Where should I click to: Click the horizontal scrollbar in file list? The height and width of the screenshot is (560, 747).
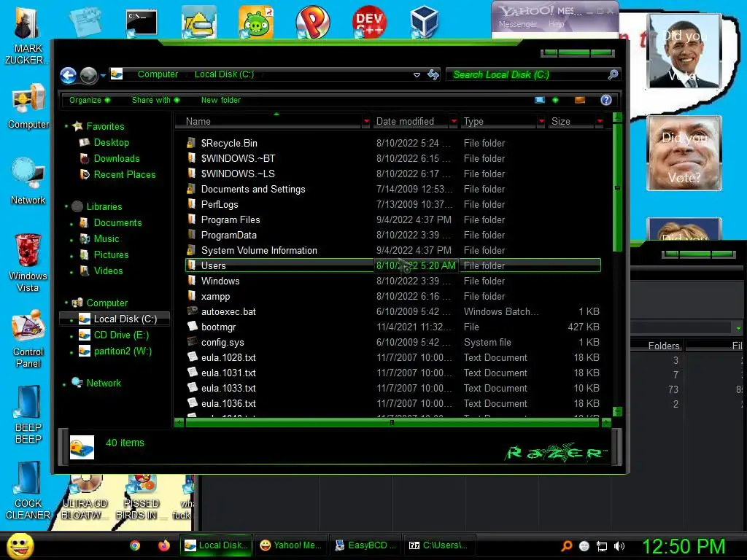pyautogui.click(x=392, y=422)
